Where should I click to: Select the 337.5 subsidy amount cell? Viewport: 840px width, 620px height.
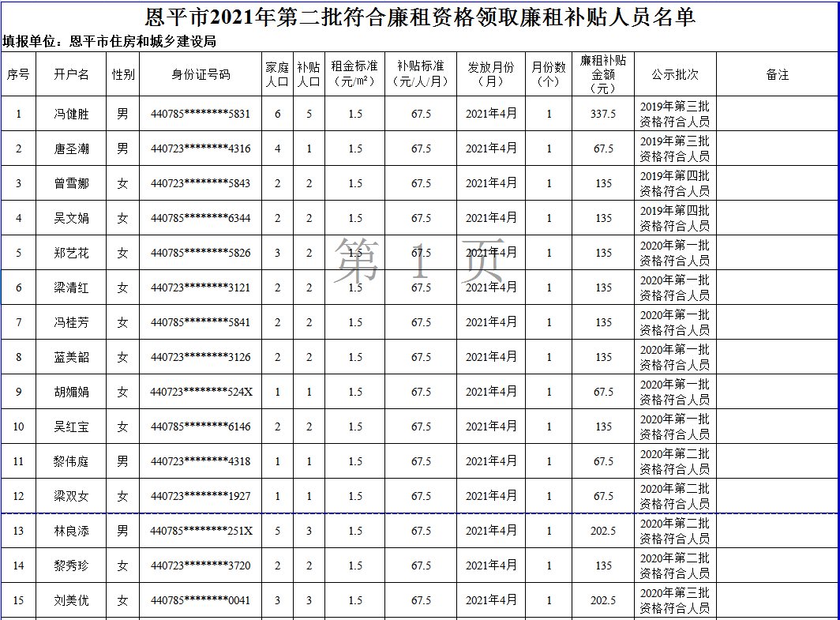click(x=603, y=114)
